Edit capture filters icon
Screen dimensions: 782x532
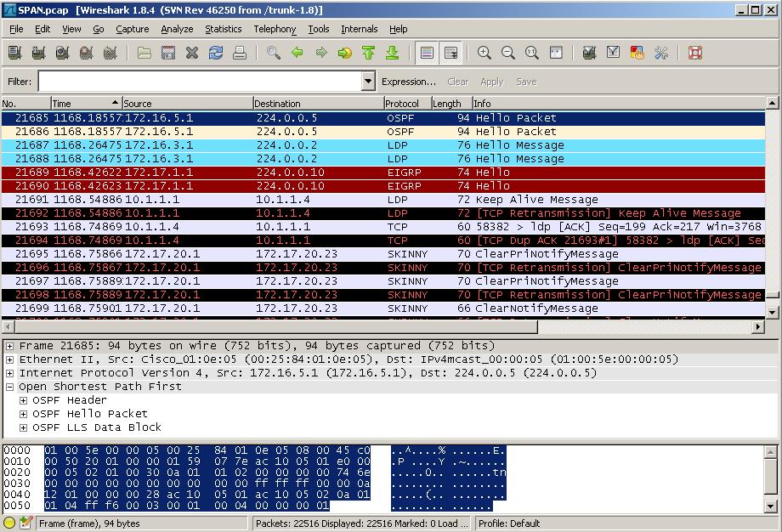pyautogui.click(x=590, y=53)
